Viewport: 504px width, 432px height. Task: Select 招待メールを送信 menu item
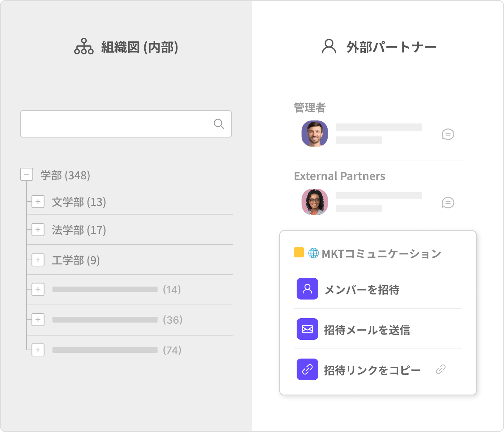(367, 330)
